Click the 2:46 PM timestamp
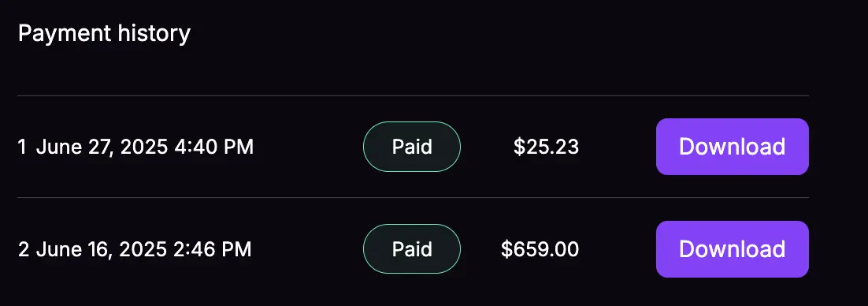Screen dimensions: 868x306 click(212, 249)
